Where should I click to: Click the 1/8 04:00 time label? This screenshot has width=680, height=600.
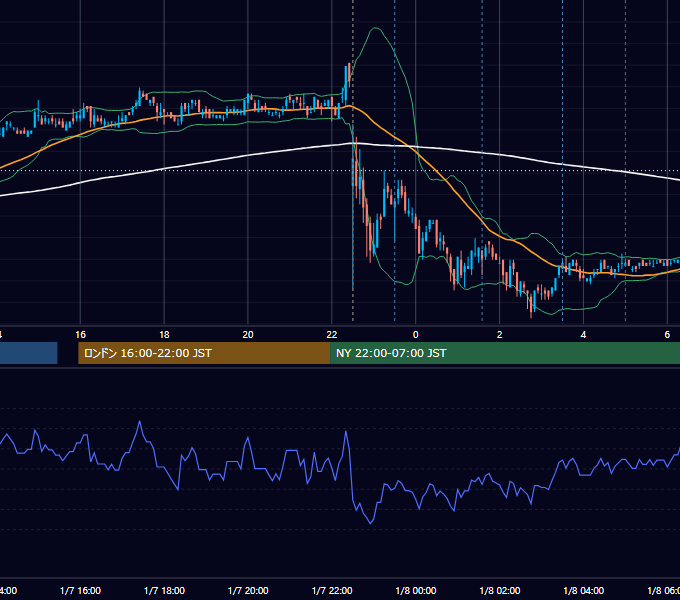coord(584,590)
